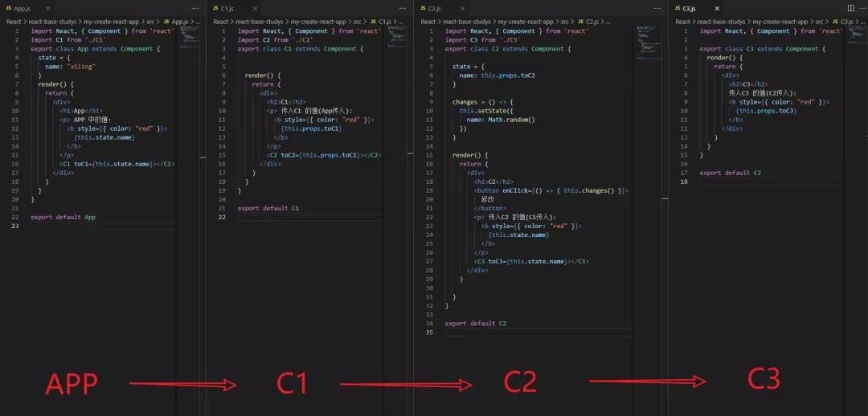Click JS icon in C1.js breadcrumb
This screenshot has width=868, height=416.
coord(373,22)
